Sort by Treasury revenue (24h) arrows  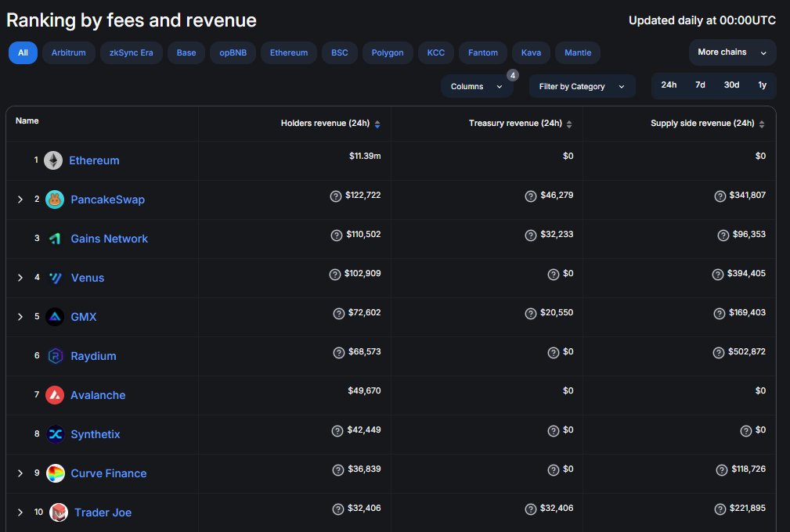click(x=569, y=124)
